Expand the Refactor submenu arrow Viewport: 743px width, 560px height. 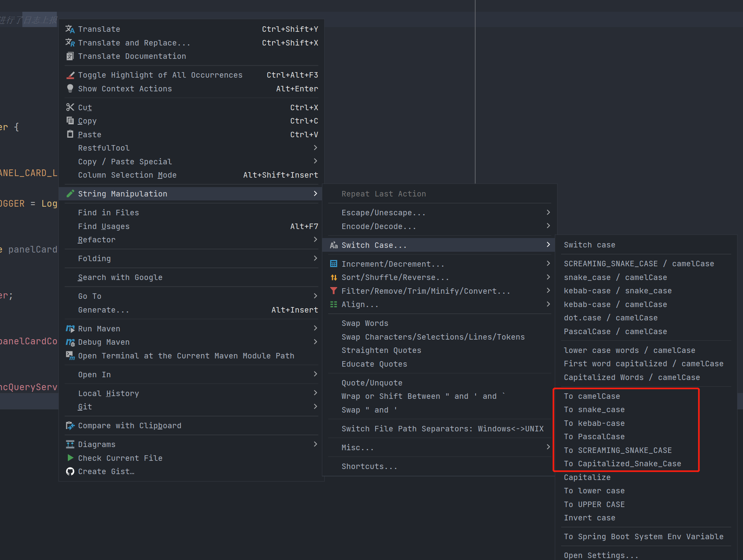tap(315, 239)
